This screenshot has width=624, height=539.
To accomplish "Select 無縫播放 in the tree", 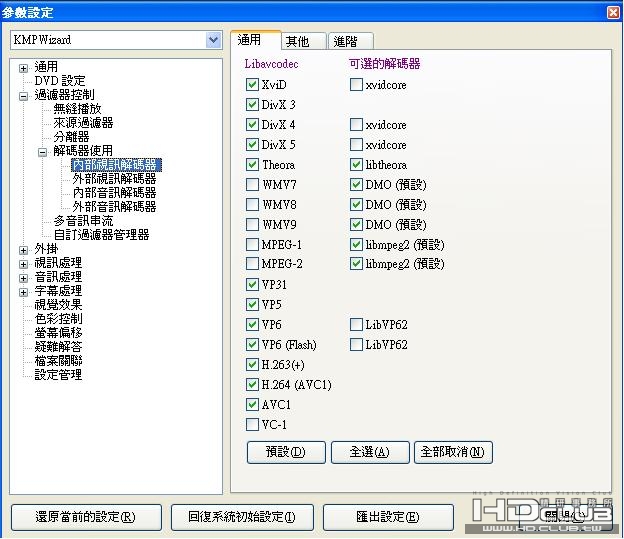I will tap(77, 109).
